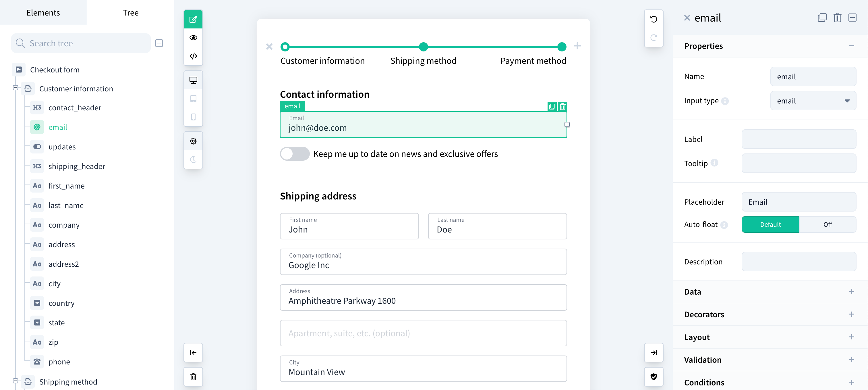Open the Input type dropdown
Image resolution: width=868 pixels, height=390 pixels.
(813, 100)
